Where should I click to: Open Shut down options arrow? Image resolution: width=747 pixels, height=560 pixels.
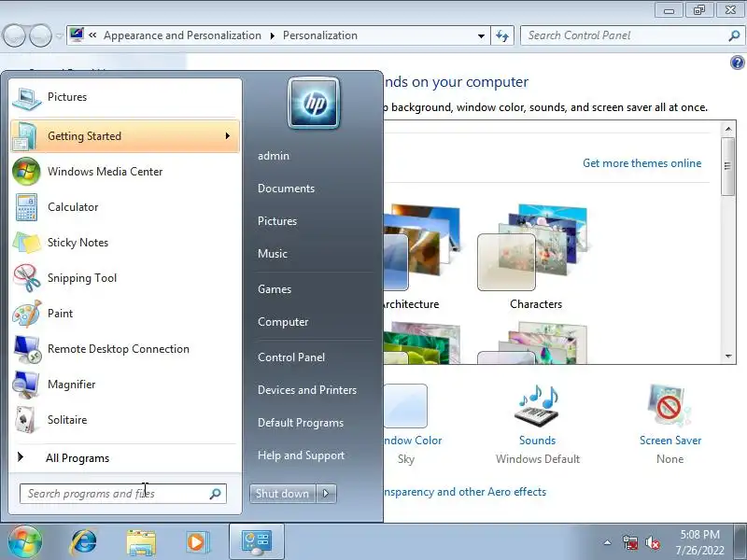coord(326,494)
